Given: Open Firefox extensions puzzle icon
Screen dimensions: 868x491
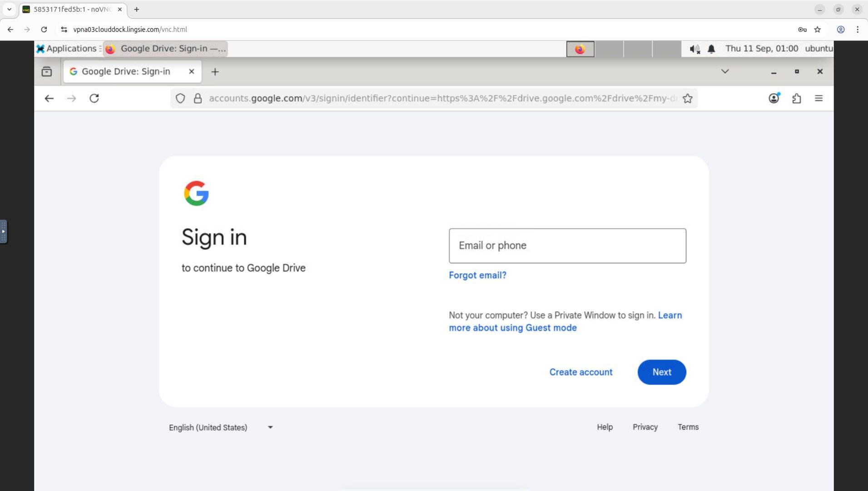Looking at the screenshot, I should pos(797,98).
